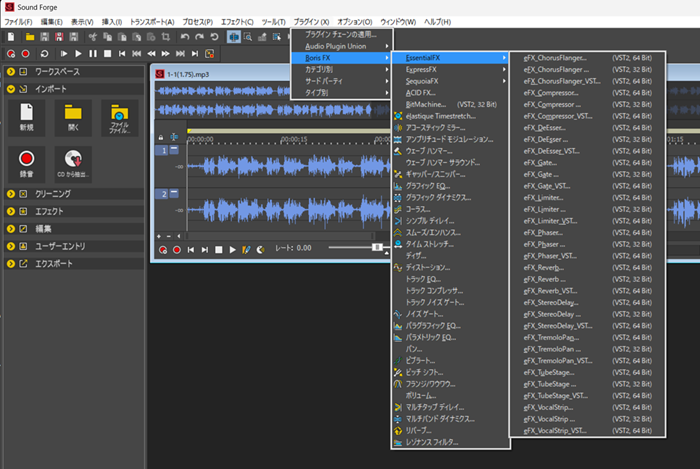Click the tan overview bar above the time ruler
This screenshot has width=700, height=469.
click(289, 130)
